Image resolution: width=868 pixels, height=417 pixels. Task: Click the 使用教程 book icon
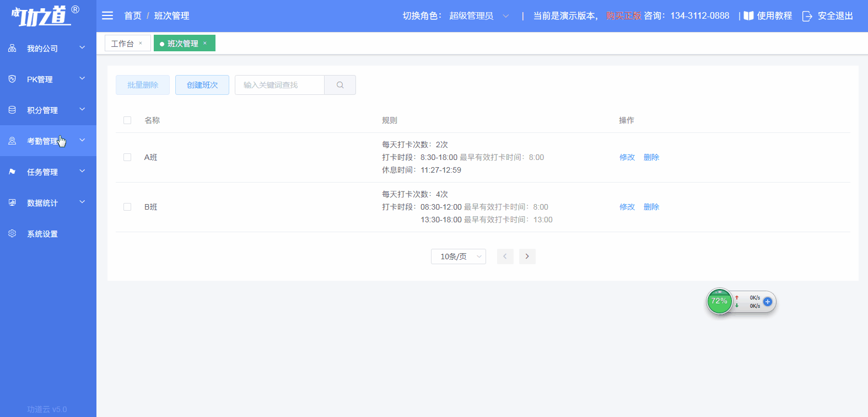(748, 16)
